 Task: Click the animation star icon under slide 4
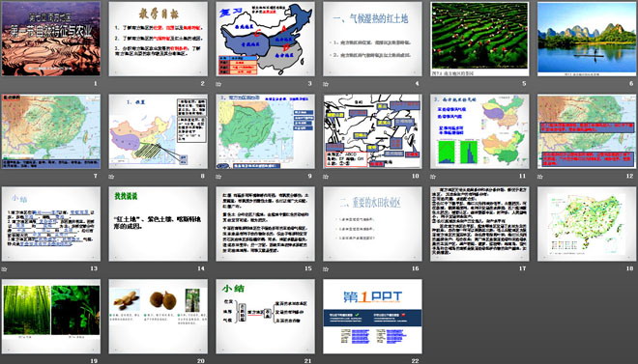(326, 84)
